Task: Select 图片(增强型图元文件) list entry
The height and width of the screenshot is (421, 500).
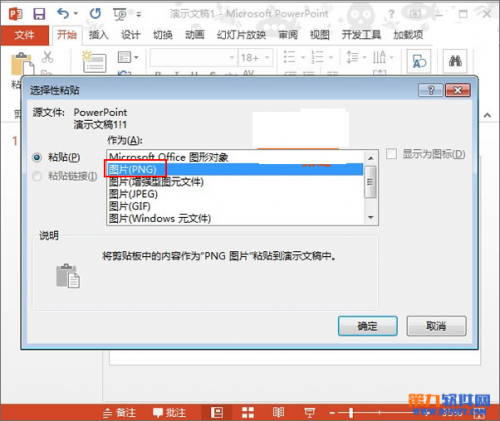Action: pyautogui.click(x=235, y=182)
